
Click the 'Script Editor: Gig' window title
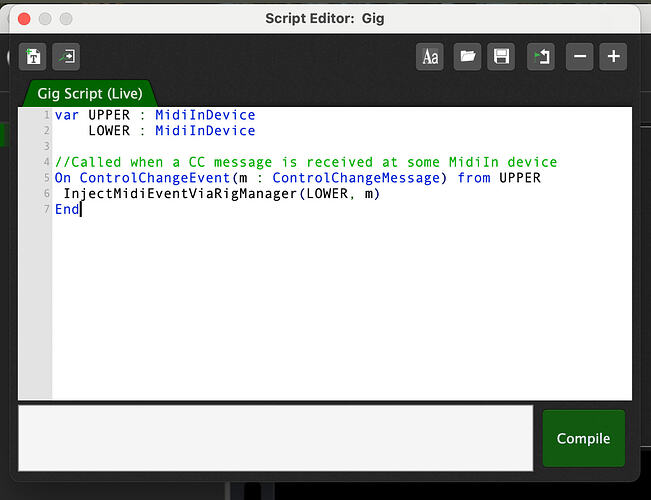coord(325,19)
